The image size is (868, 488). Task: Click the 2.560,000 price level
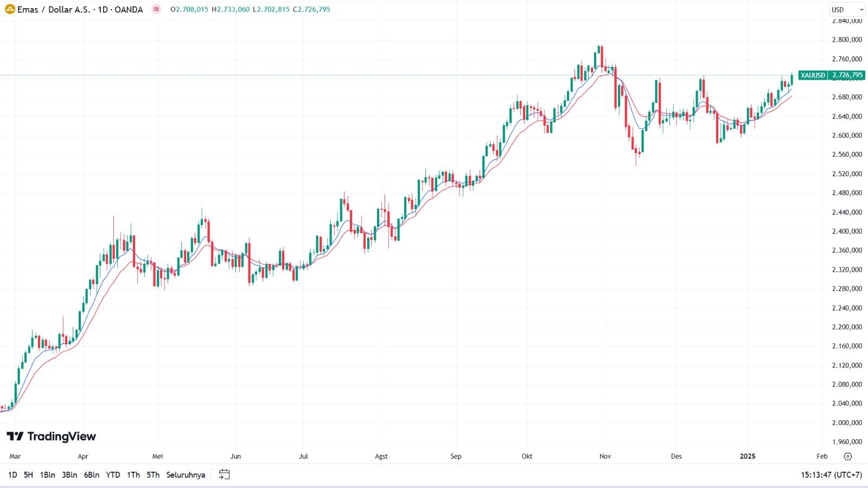coord(847,155)
